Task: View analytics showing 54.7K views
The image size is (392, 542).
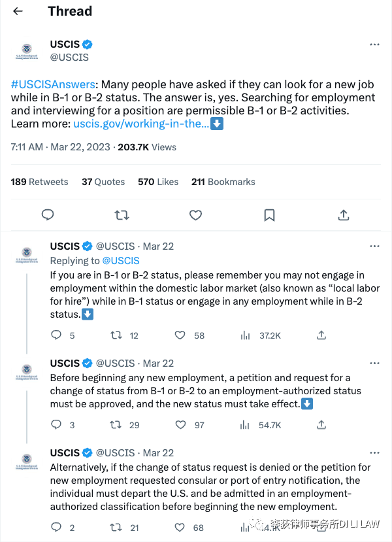Action: point(261,425)
